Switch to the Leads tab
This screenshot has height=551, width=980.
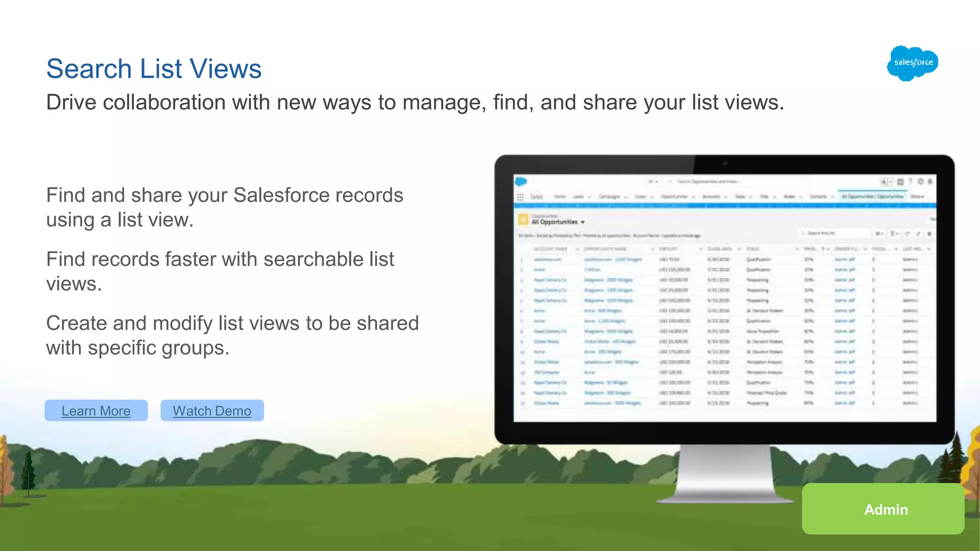(x=579, y=197)
